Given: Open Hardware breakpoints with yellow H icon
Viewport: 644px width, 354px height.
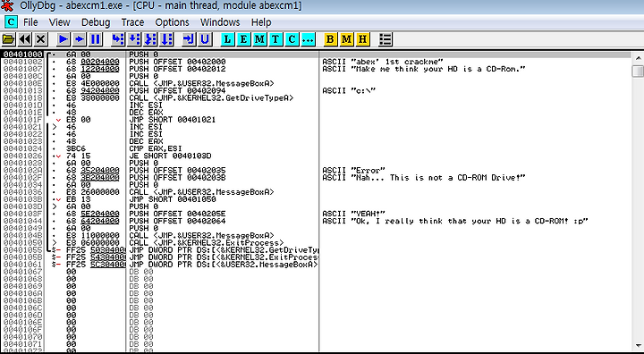Looking at the screenshot, I should click(362, 39).
